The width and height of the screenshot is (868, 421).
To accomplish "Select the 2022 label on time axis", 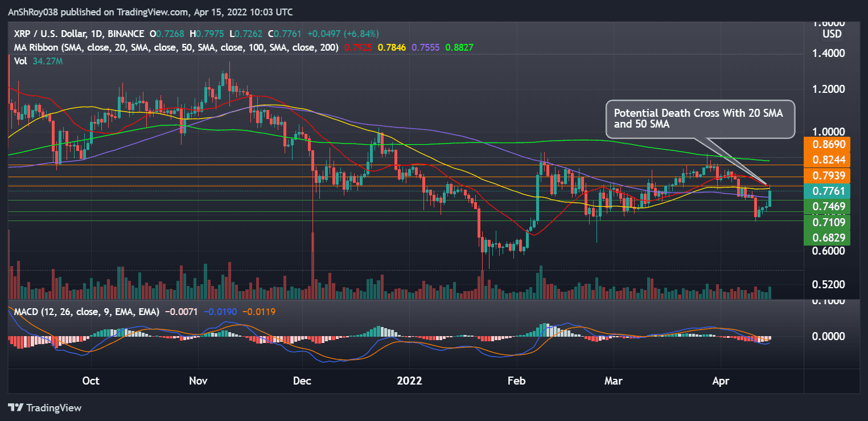I will 409,381.
